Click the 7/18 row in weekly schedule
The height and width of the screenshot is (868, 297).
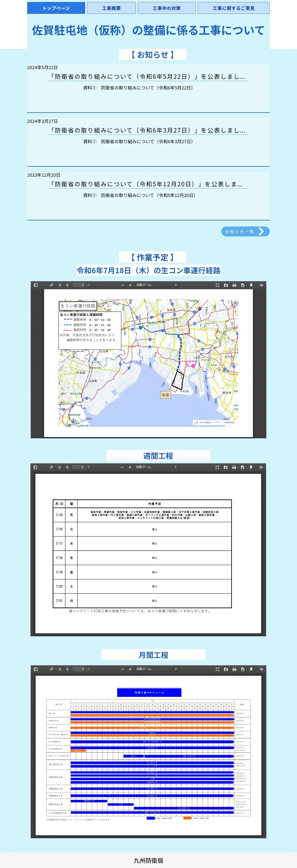click(142, 558)
